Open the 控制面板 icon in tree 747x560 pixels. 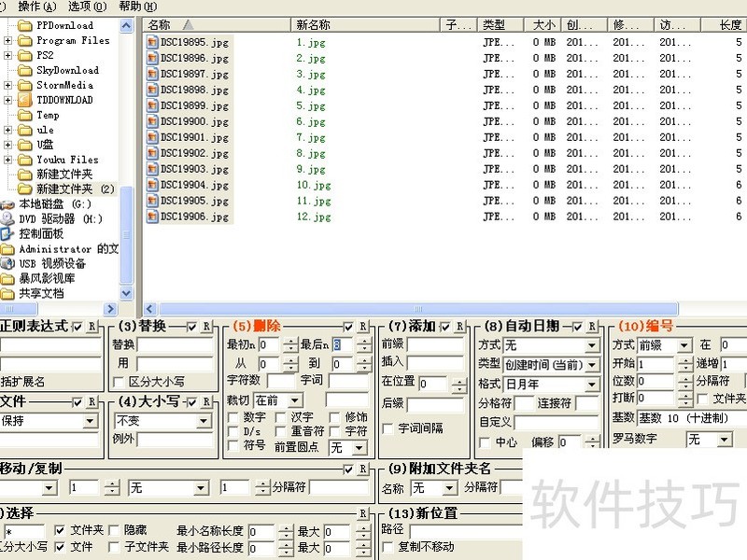point(8,234)
